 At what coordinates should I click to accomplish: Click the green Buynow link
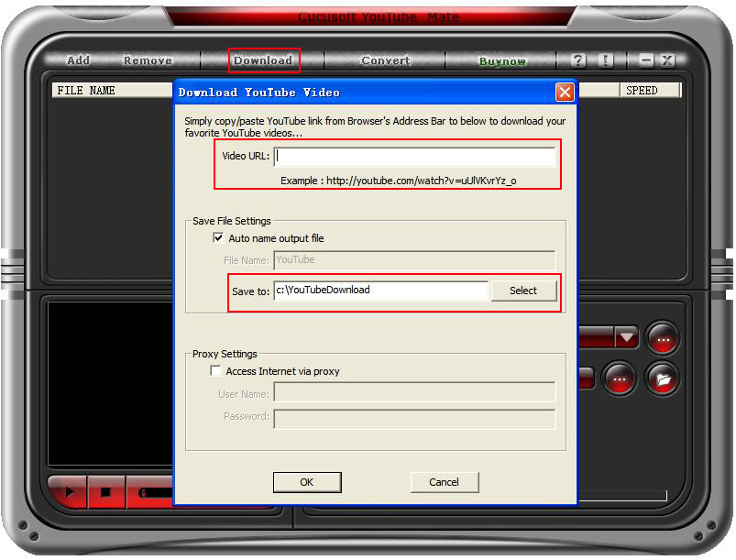tap(502, 61)
